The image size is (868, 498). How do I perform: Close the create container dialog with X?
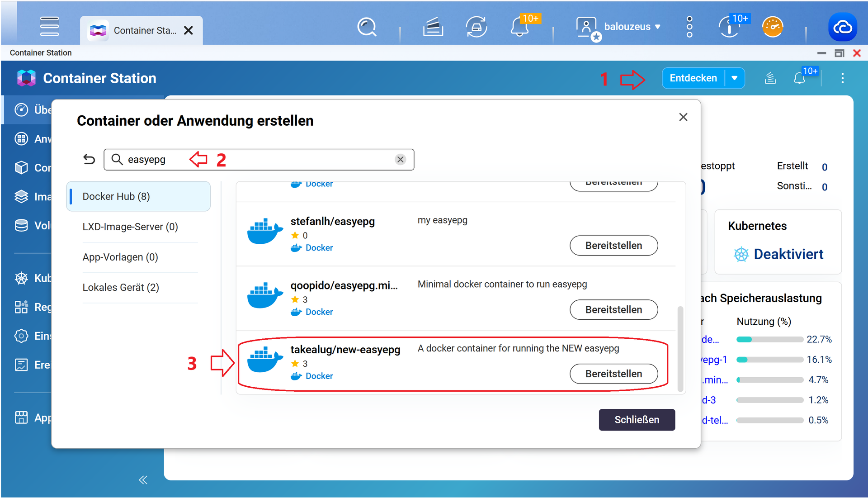point(683,117)
